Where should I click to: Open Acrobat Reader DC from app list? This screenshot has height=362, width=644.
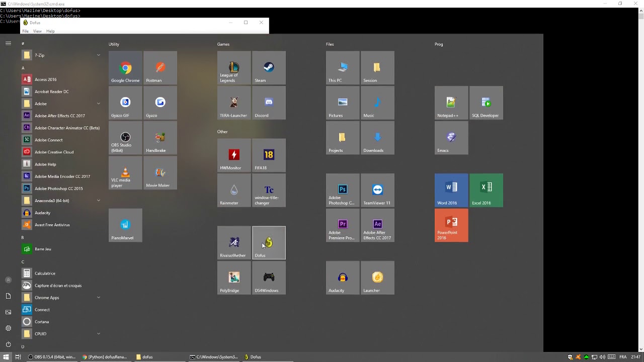coord(61,92)
